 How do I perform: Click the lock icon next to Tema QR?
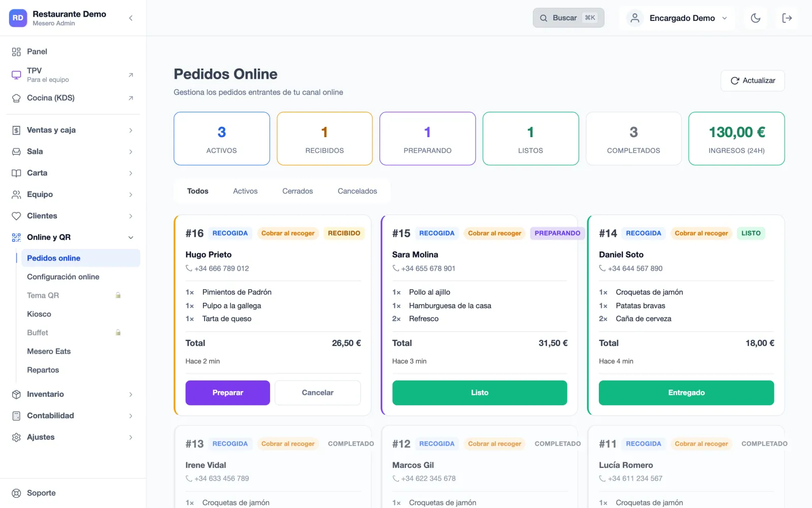point(118,295)
